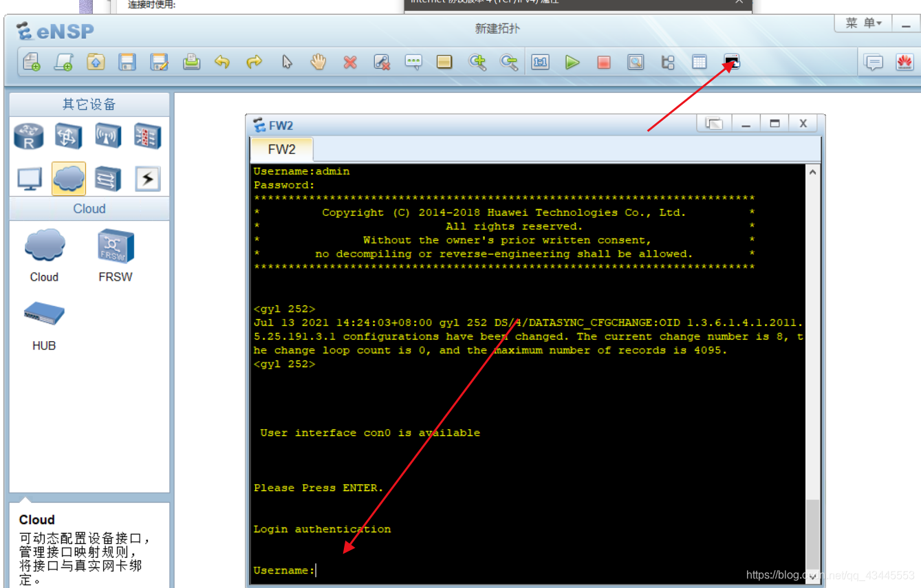Select the Firewall device category

click(x=147, y=135)
